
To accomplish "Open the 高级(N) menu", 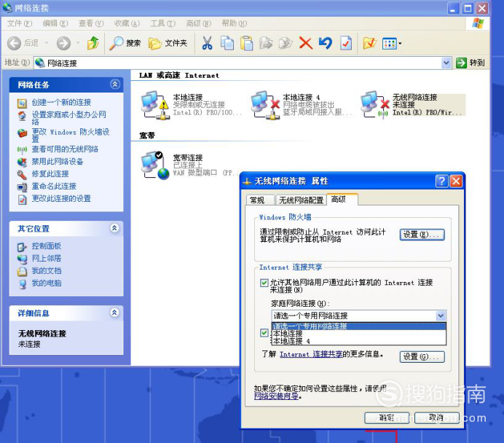I will click(x=198, y=23).
